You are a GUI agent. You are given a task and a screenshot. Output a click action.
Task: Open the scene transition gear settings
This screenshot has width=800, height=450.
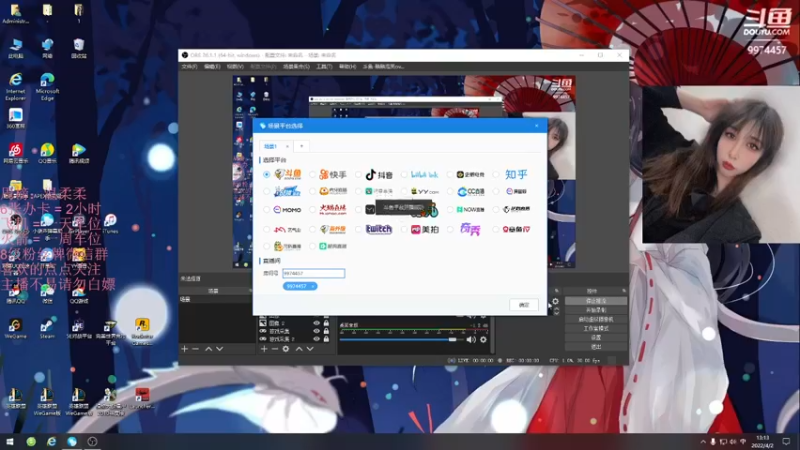pos(556,301)
